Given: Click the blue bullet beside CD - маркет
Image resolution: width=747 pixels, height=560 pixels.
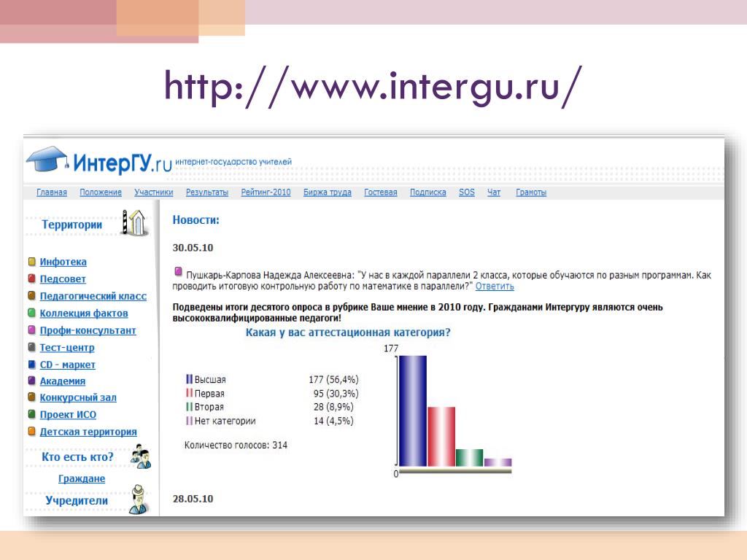Looking at the screenshot, I should point(32,365).
